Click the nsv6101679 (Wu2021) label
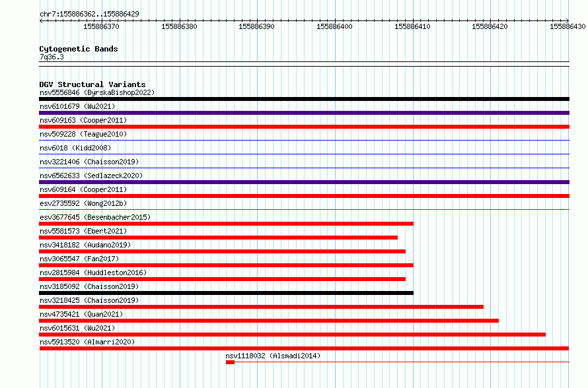 tap(77, 106)
